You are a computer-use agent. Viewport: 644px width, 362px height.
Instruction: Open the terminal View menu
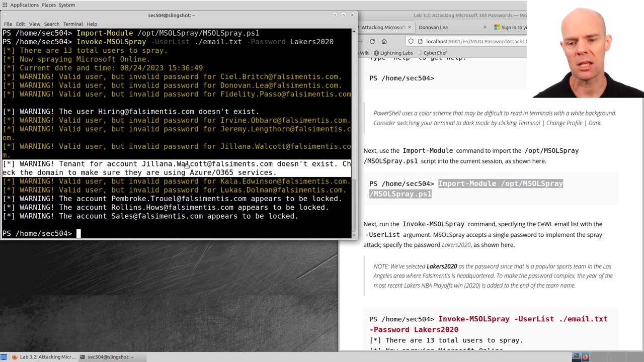coord(35,24)
